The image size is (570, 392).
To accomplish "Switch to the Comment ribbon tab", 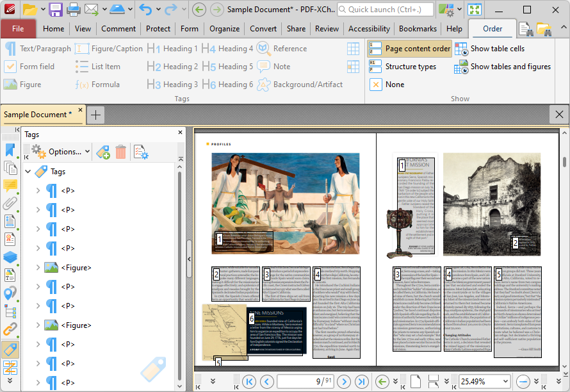I will [x=118, y=29].
